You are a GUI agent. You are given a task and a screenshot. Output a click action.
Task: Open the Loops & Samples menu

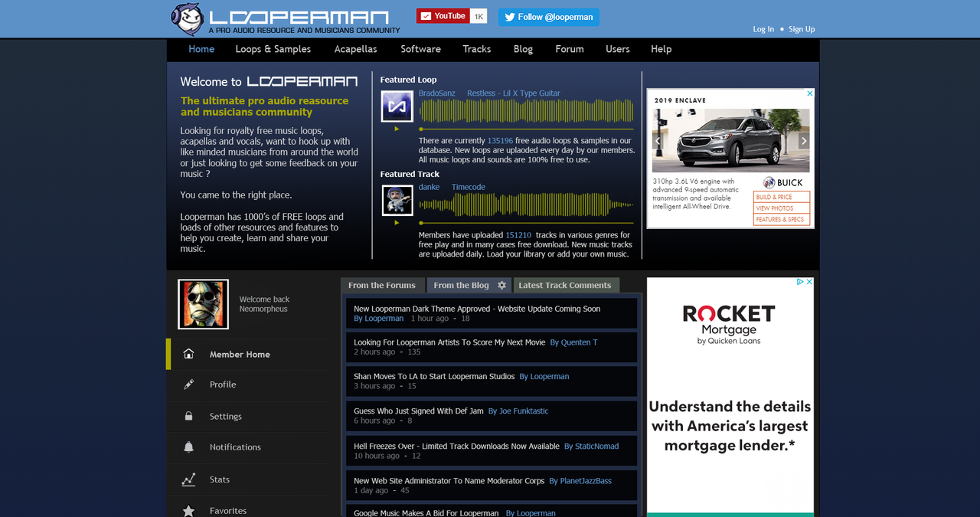pyautogui.click(x=273, y=49)
